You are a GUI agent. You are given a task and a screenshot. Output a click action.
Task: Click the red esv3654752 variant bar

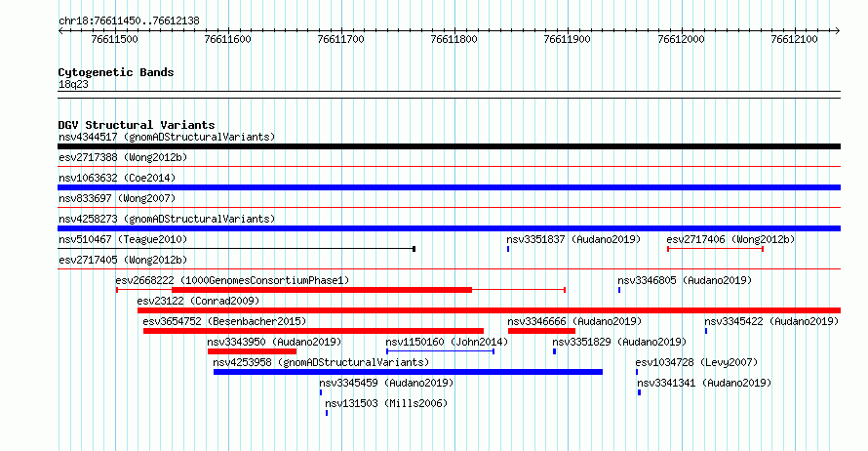(313, 331)
